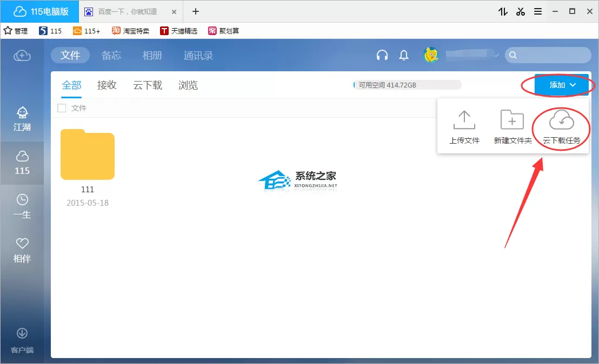Click the 可用空间 storage usage bar
The width and height of the screenshot is (599, 364).
[x=407, y=85]
